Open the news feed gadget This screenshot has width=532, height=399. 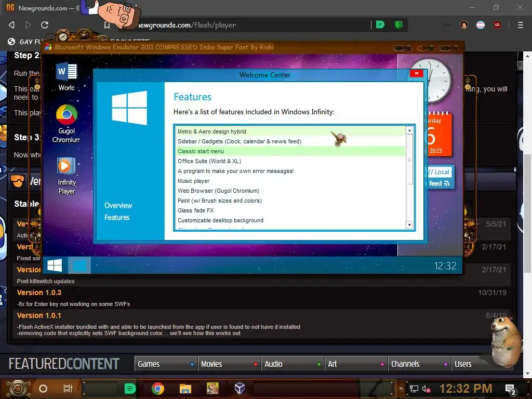(439, 178)
